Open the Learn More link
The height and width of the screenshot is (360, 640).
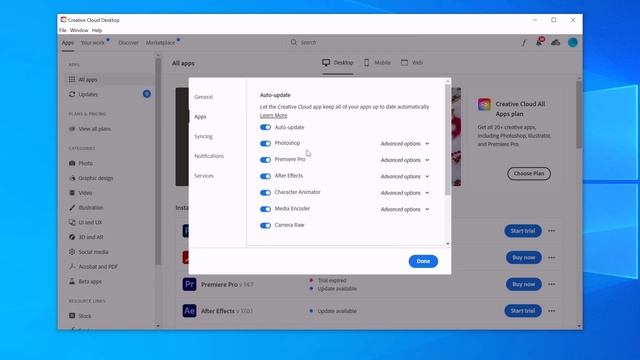273,116
